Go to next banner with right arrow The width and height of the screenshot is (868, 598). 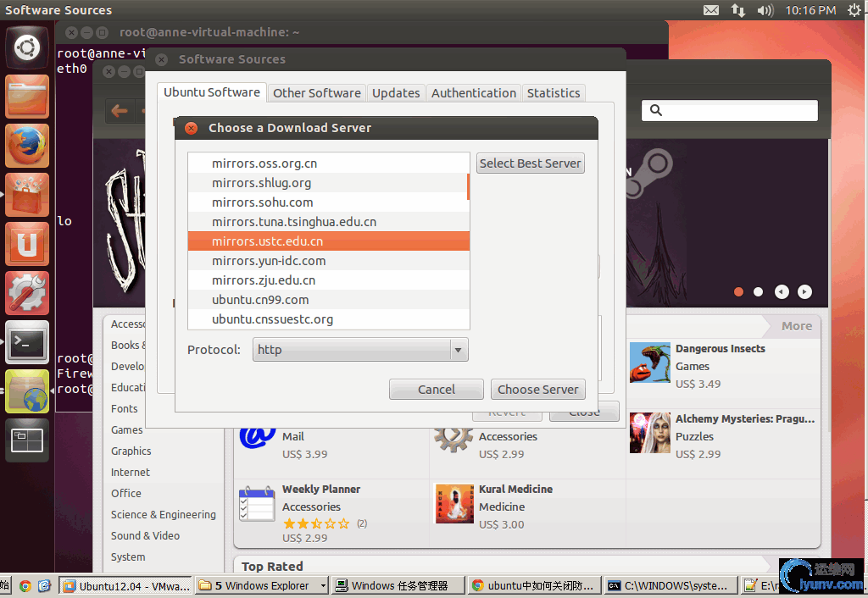pyautogui.click(x=804, y=291)
